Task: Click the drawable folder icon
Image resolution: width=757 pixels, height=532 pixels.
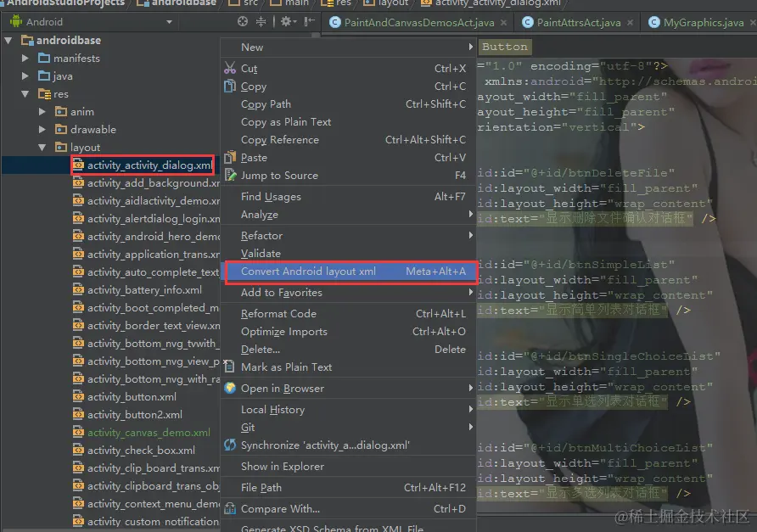Action: (61, 130)
